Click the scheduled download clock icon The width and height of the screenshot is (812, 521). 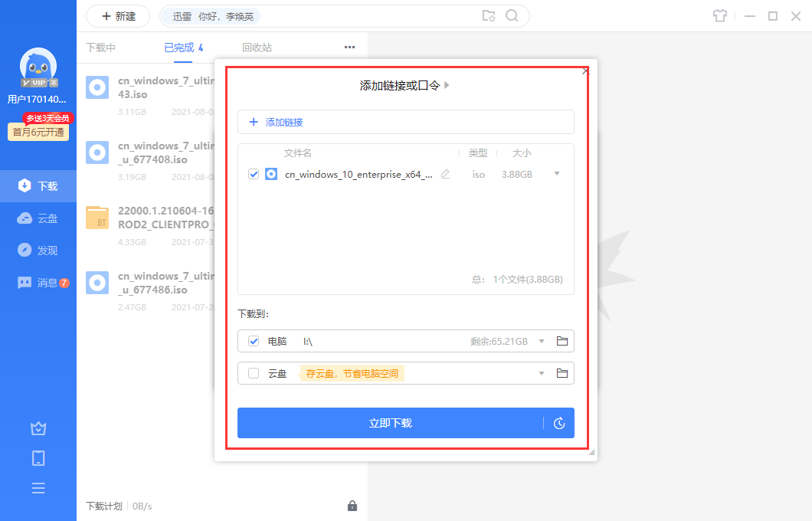pyautogui.click(x=559, y=423)
